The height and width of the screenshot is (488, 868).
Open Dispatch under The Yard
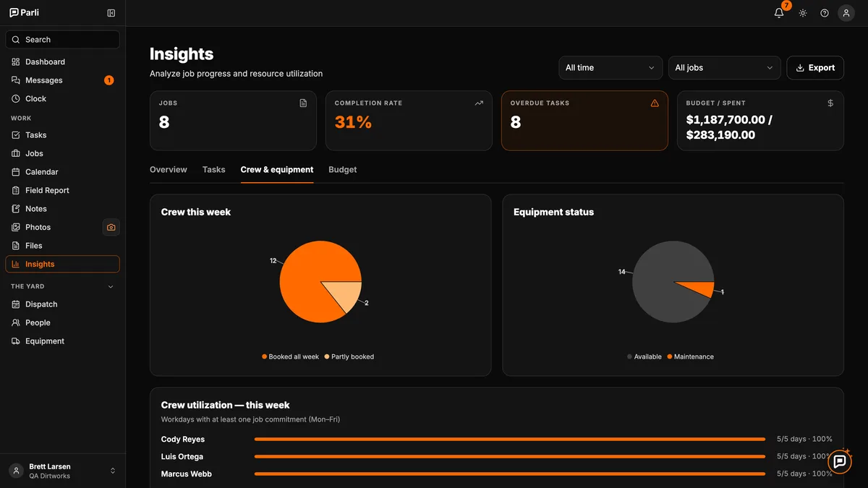pos(63,304)
